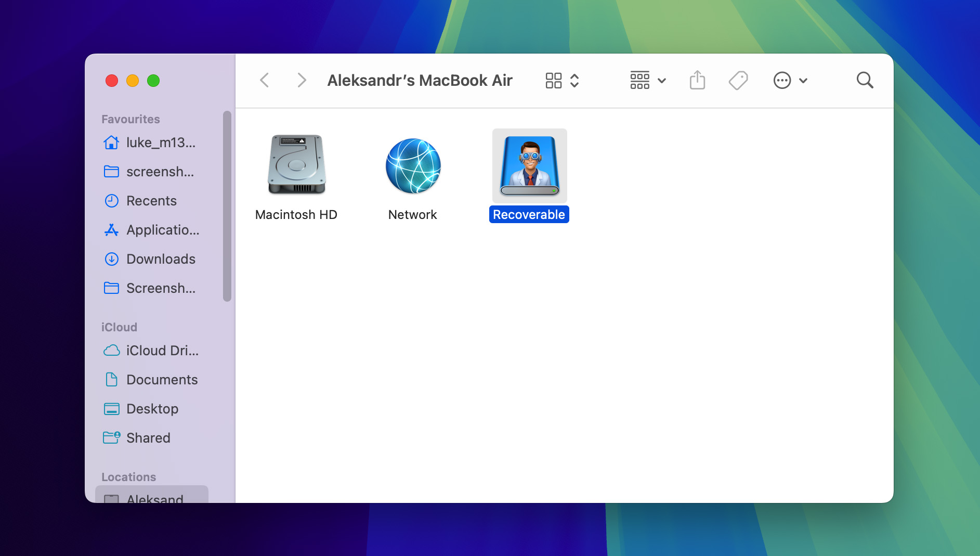Image resolution: width=980 pixels, height=556 pixels.
Task: Click the Downloads arrow circle icon
Action: (x=111, y=259)
